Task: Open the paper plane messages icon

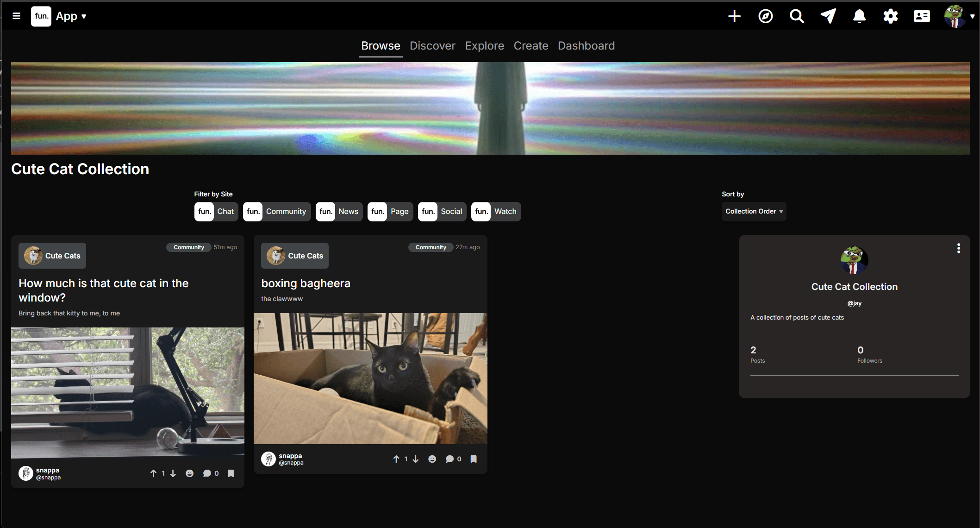Action: point(828,16)
